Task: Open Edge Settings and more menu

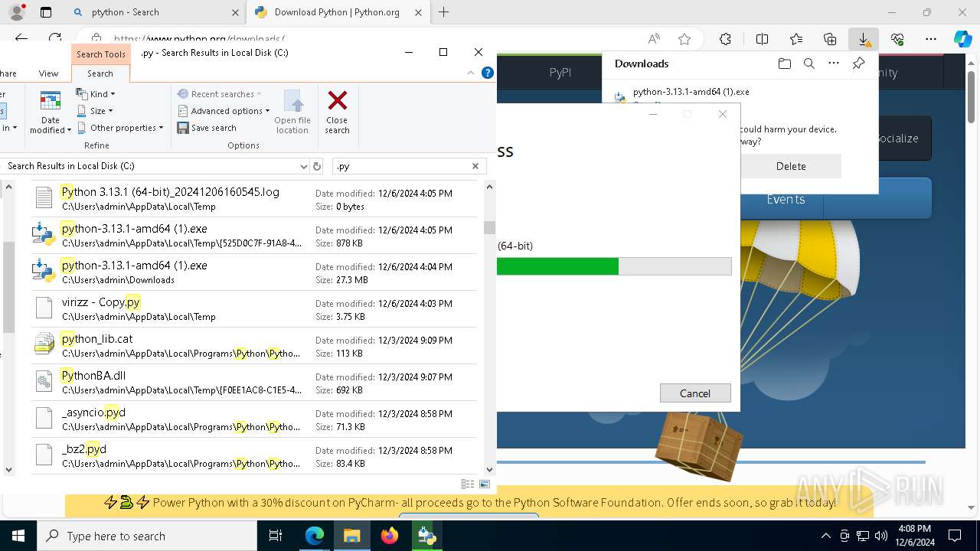Action: click(x=931, y=39)
